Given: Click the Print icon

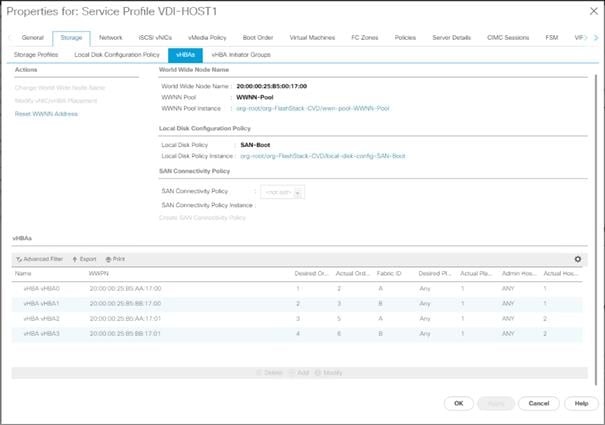Looking at the screenshot, I should pos(108,259).
